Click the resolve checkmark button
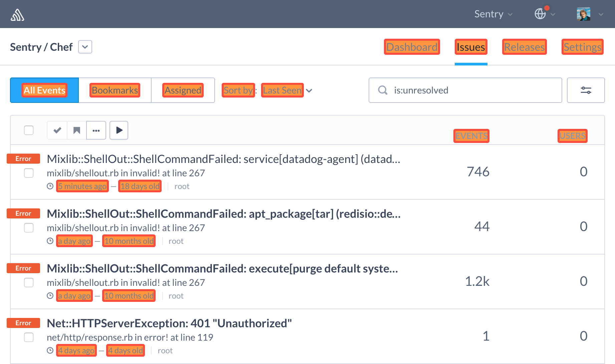This screenshot has height=364, width=615. 57,130
